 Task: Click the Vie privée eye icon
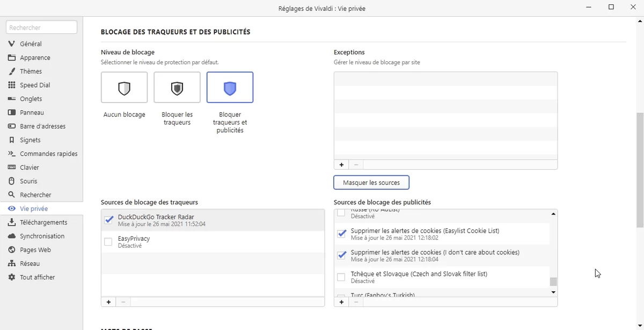click(x=12, y=209)
